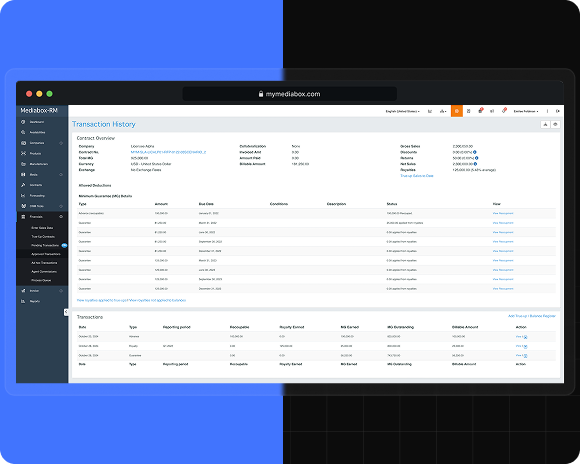Collapse the Financials submenu arrow

(x=61, y=216)
